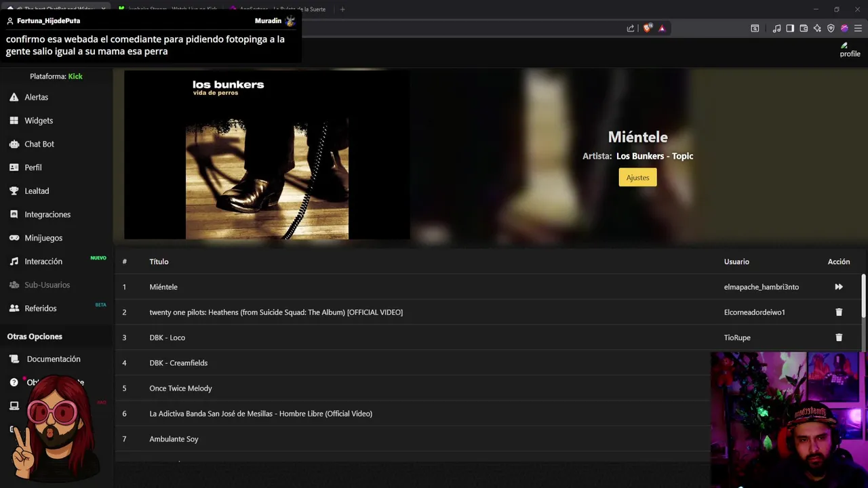Select the DBK - Loco song title
868x488 pixels.
(167, 338)
